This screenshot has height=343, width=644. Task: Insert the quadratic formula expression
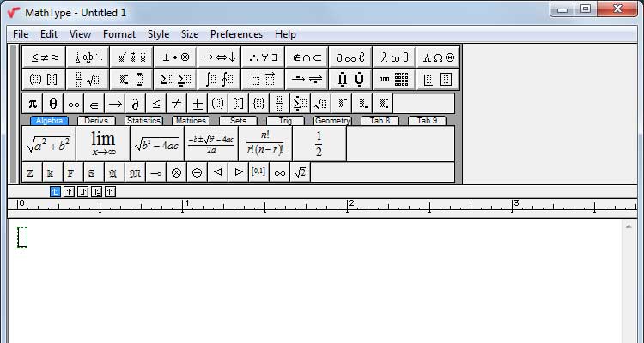(x=211, y=143)
